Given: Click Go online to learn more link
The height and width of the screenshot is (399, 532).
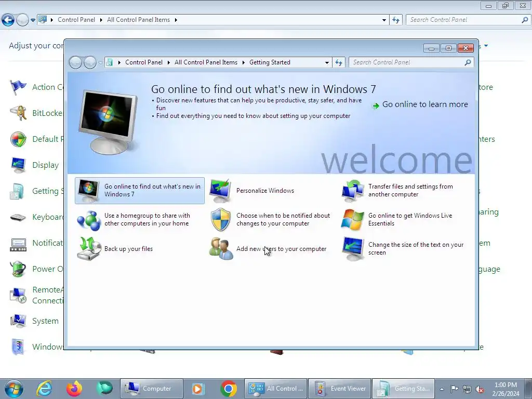Looking at the screenshot, I should point(425,104).
